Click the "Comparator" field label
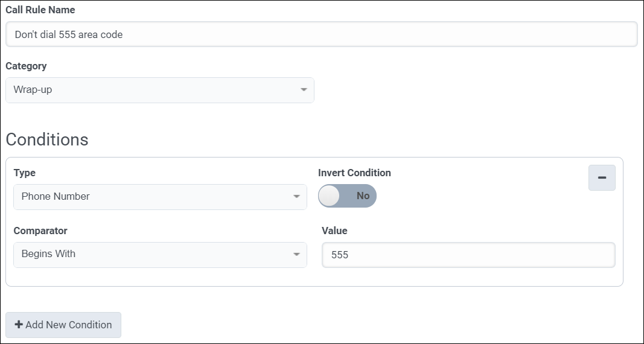The image size is (644, 344). point(40,231)
